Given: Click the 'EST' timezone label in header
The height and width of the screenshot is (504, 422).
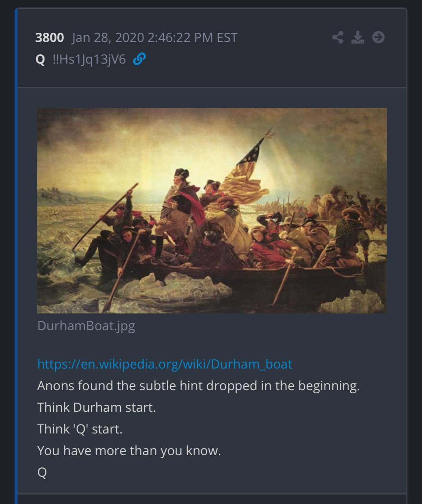Looking at the screenshot, I should (227, 38).
